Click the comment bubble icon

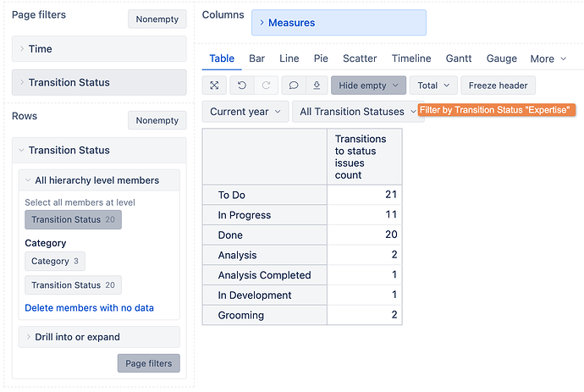294,86
